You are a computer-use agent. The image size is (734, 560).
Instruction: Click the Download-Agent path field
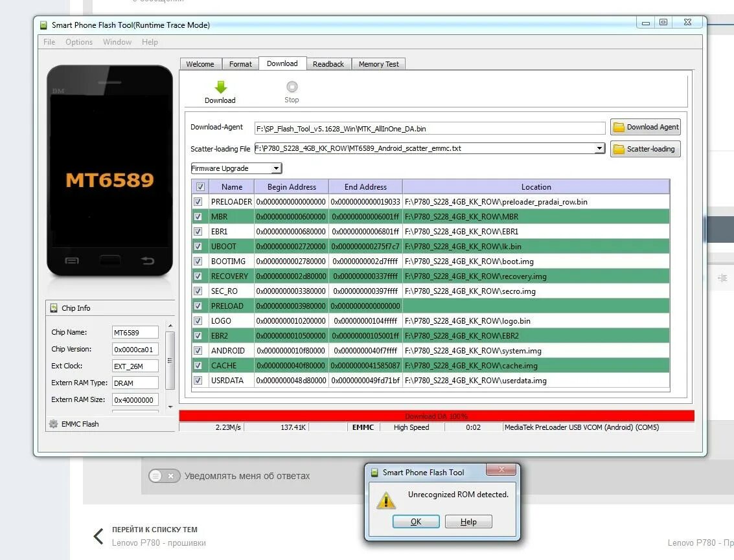pos(430,129)
